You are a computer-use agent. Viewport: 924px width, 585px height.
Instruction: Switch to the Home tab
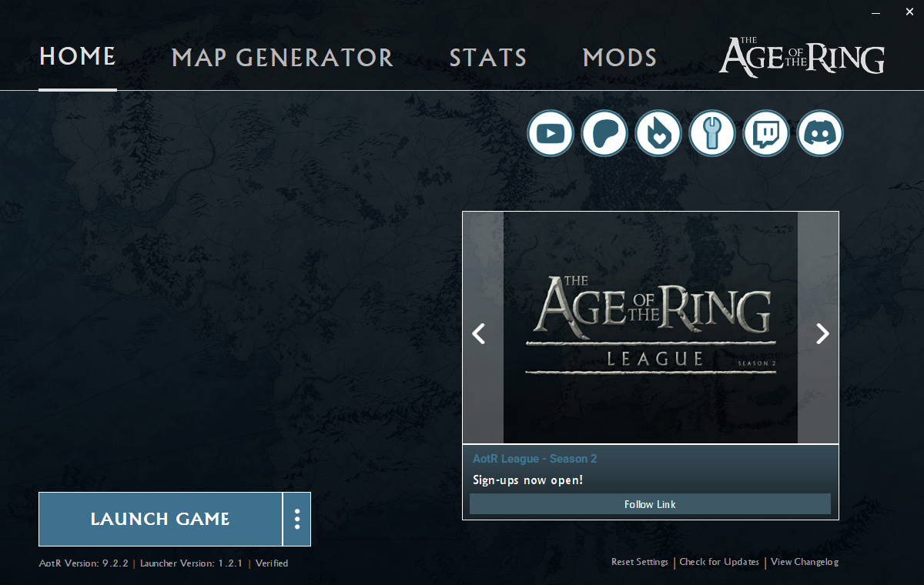coord(78,57)
